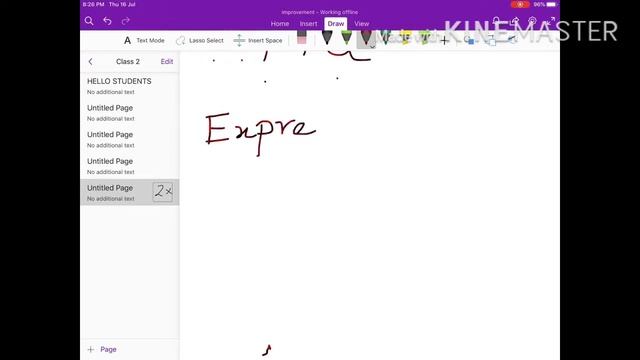This screenshot has height=360, width=640.
Task: Open the settings gear icon
Action: (532, 20)
